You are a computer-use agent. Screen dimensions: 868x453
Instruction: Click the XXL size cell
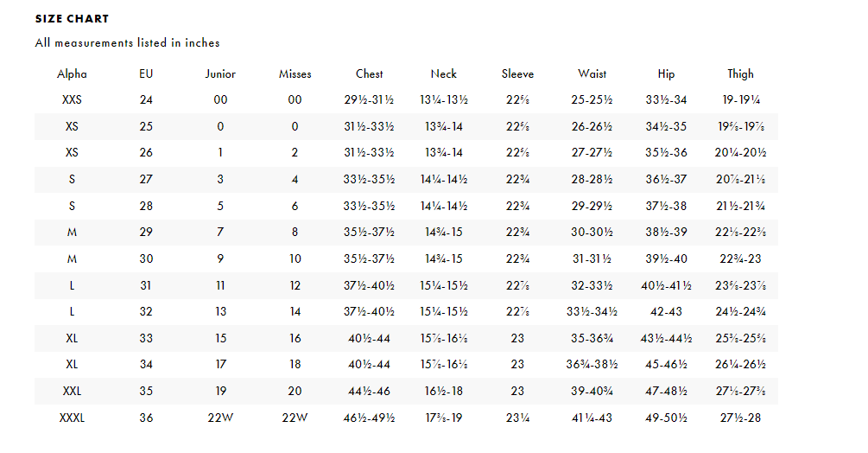pos(72,392)
